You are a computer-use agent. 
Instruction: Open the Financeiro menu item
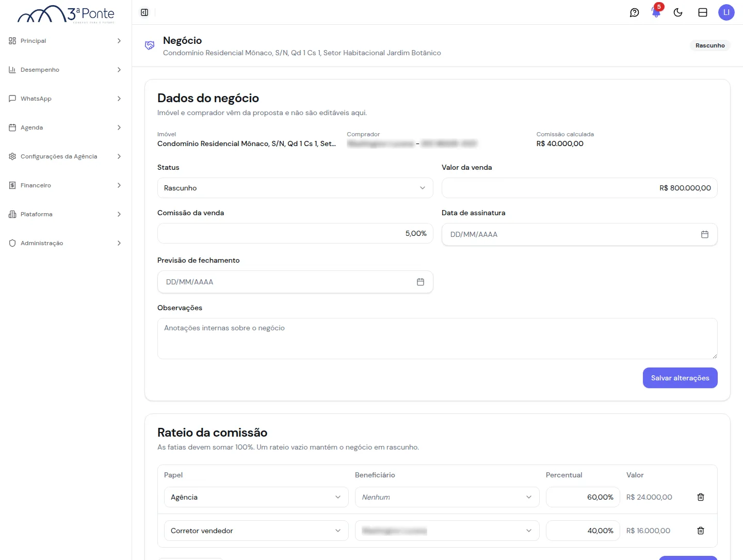(66, 185)
